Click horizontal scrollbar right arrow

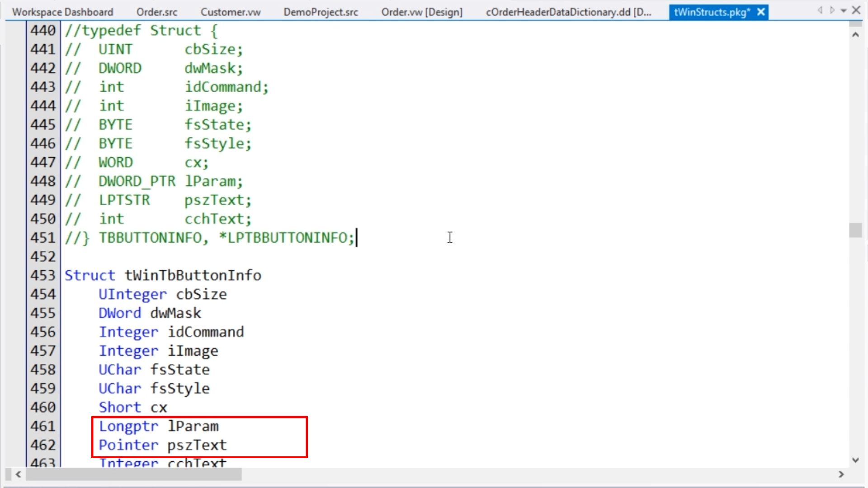841,474
